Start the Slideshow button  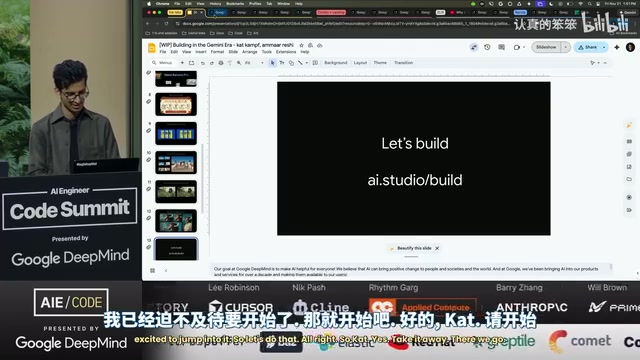pos(546,47)
